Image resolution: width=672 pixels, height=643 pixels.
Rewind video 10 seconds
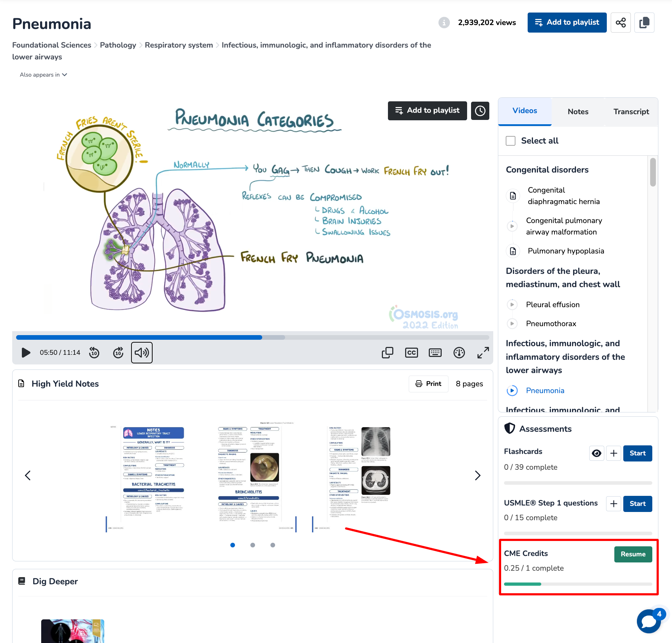[x=94, y=353]
